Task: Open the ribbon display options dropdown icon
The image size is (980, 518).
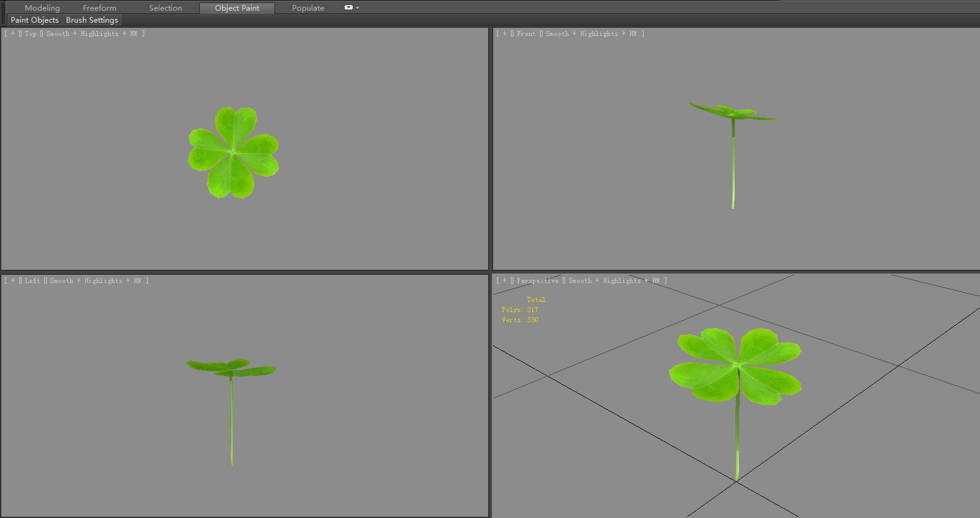Action: coord(351,8)
